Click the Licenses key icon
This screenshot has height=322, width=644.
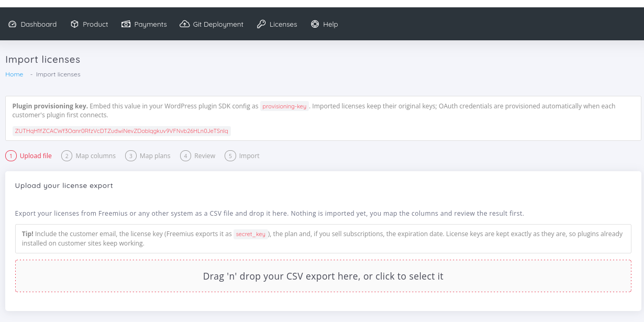pyautogui.click(x=261, y=24)
